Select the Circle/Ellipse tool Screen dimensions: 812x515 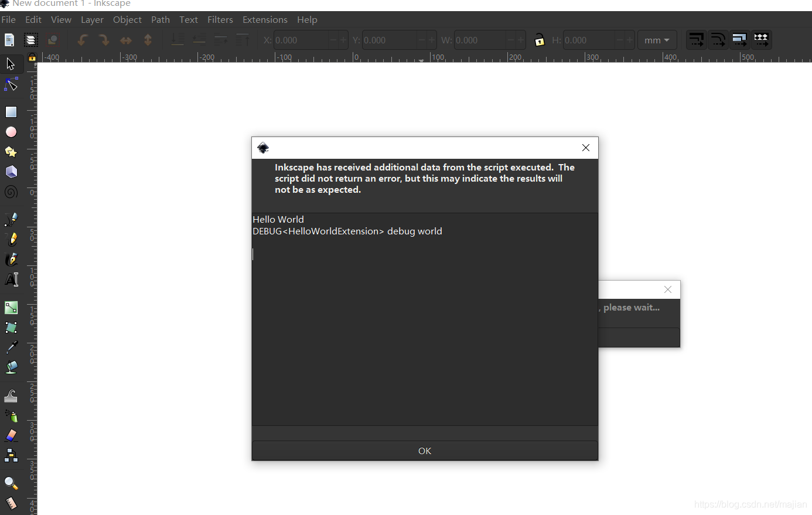11,132
